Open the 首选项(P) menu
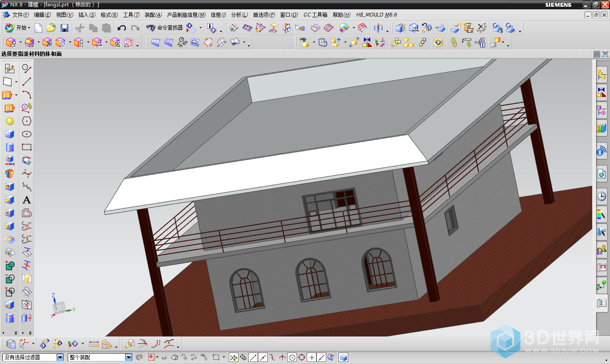 tap(264, 15)
